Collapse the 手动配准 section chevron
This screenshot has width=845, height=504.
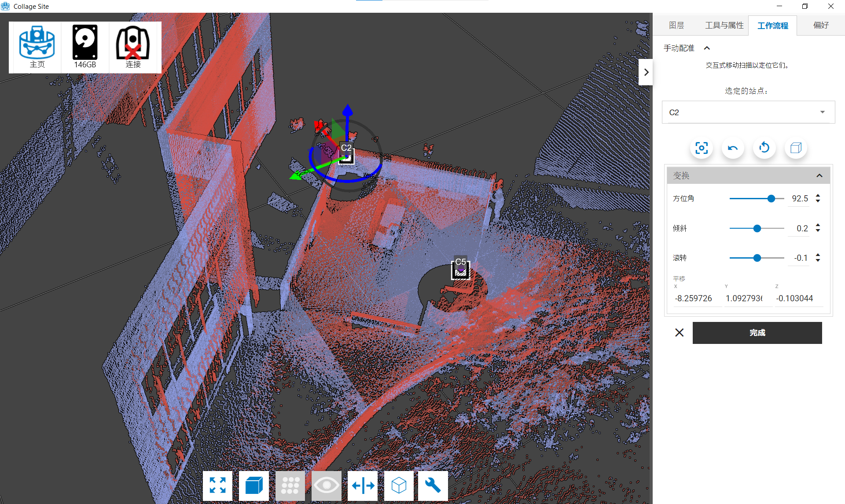click(707, 48)
